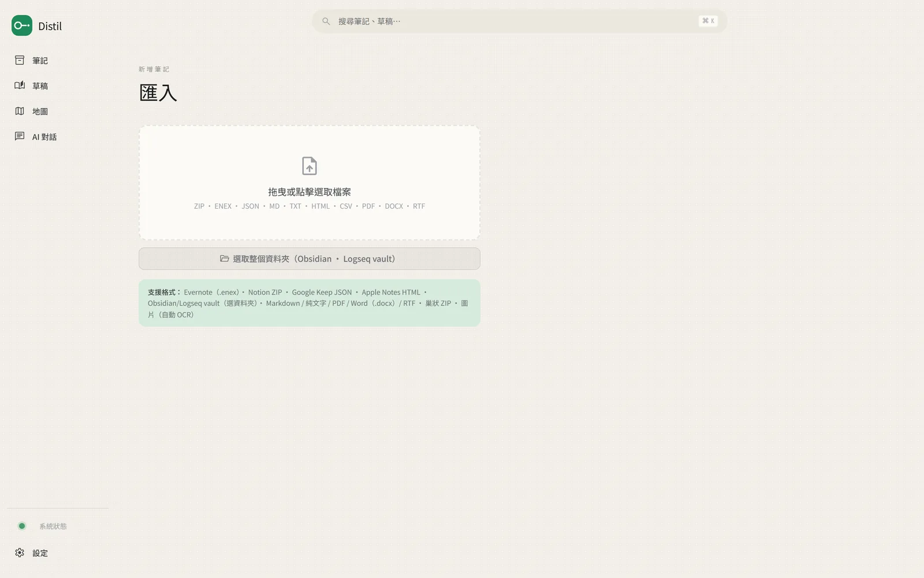Click 拖曳或點擊選取檔案 drop zone text
The image size is (924, 578).
point(310,192)
